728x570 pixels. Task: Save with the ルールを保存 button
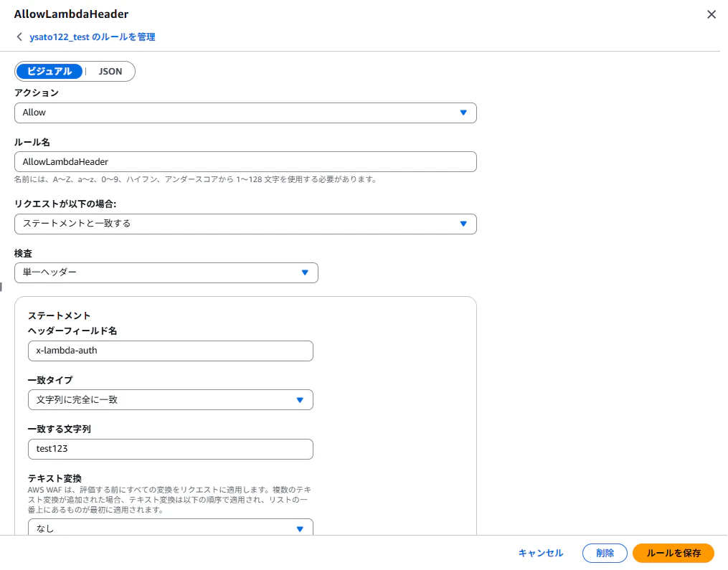(673, 553)
